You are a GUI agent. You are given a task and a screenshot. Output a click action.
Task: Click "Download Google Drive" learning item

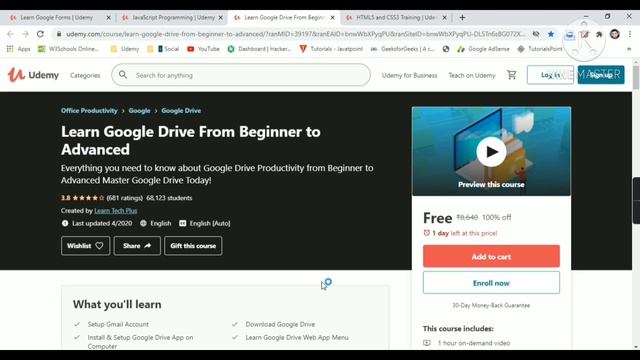[280, 324]
